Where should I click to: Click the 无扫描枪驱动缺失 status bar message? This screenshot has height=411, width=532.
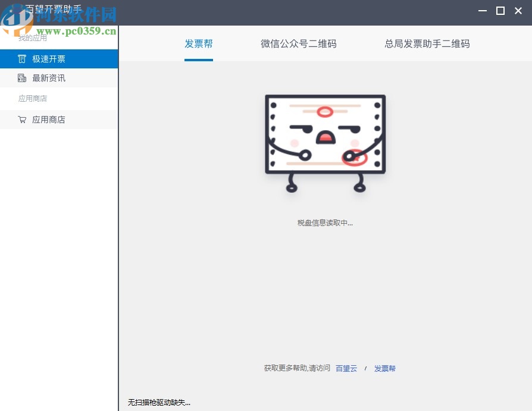point(159,403)
